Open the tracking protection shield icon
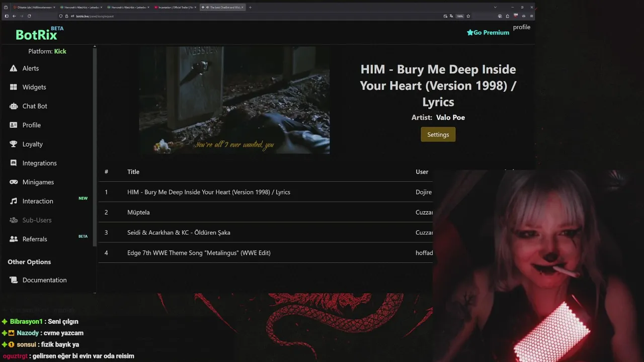Image resolution: width=644 pixels, height=362 pixels. [x=61, y=16]
